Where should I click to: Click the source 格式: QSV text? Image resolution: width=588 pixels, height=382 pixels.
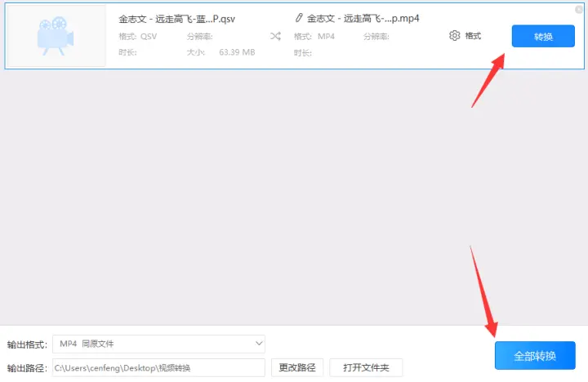tap(138, 37)
